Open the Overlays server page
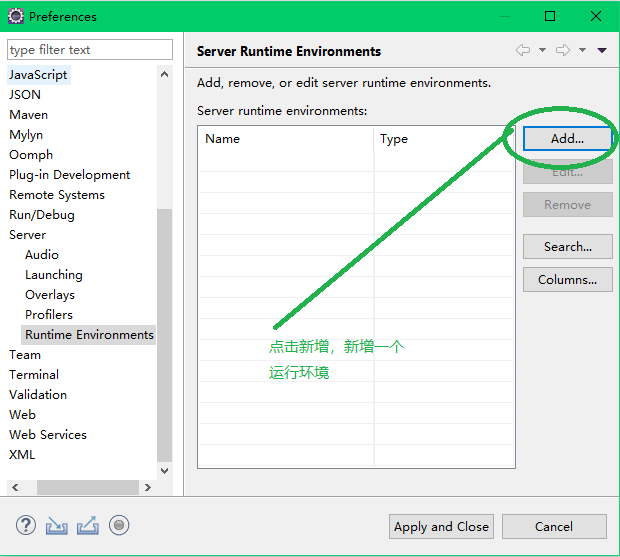 50,295
